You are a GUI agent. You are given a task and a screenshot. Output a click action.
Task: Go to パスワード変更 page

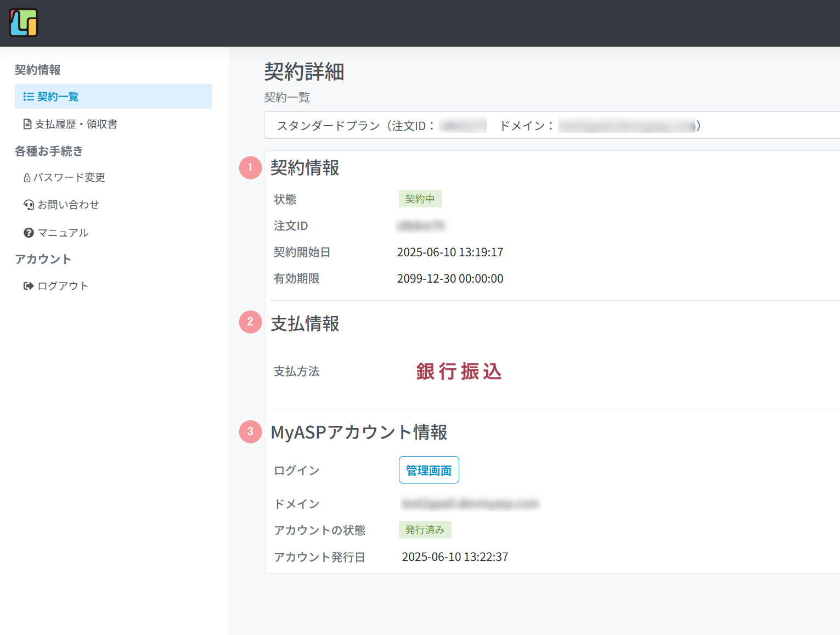[69, 178]
